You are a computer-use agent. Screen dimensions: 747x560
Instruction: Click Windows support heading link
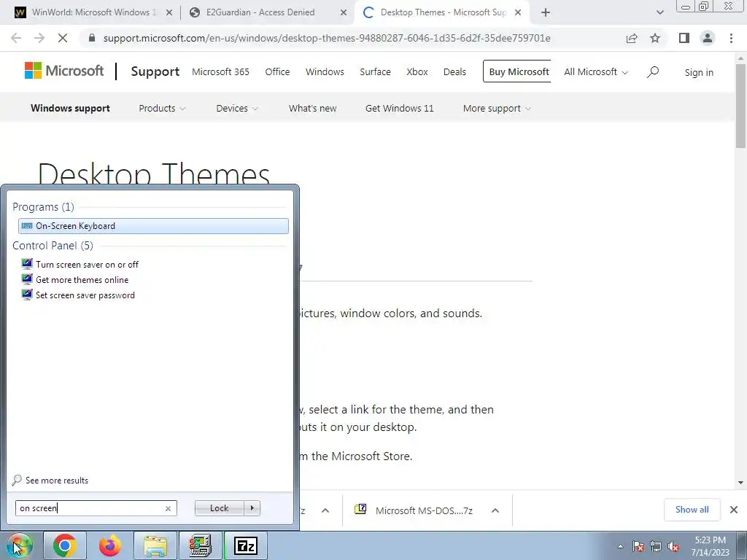70,108
